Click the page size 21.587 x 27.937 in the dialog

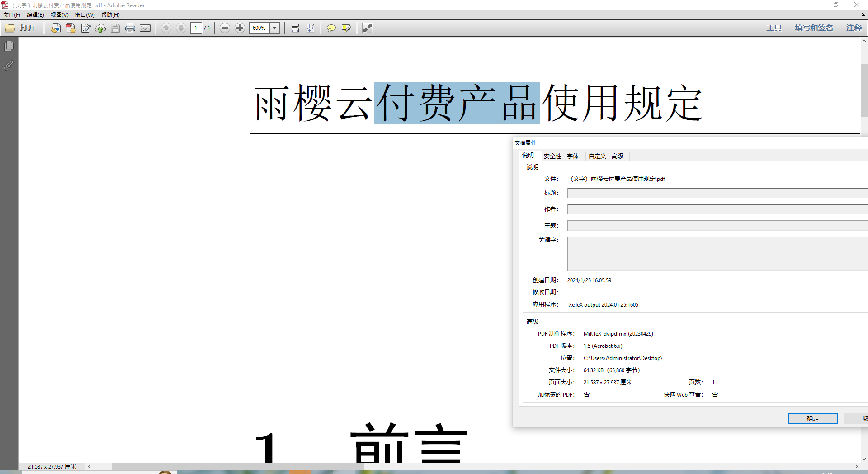[x=608, y=383]
